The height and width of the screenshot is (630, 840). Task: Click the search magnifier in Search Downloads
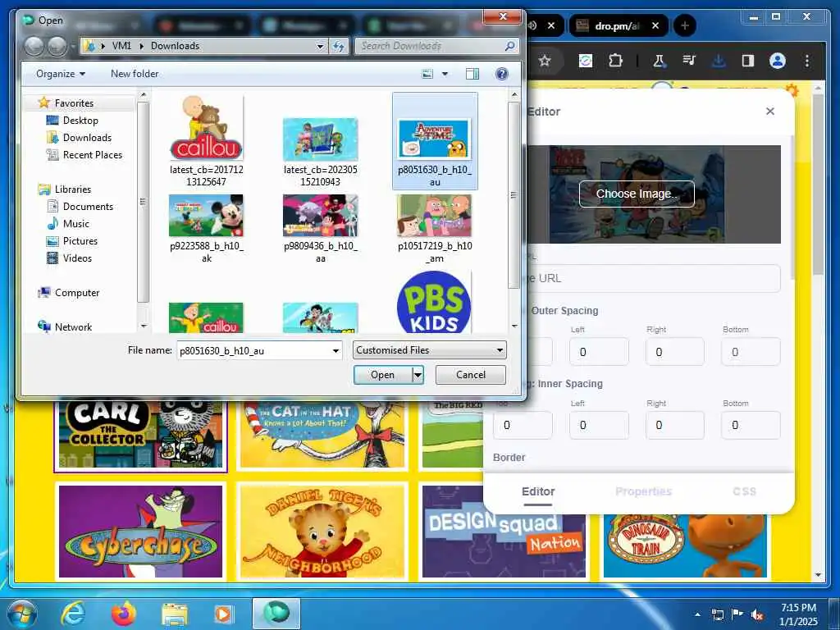[x=510, y=46]
